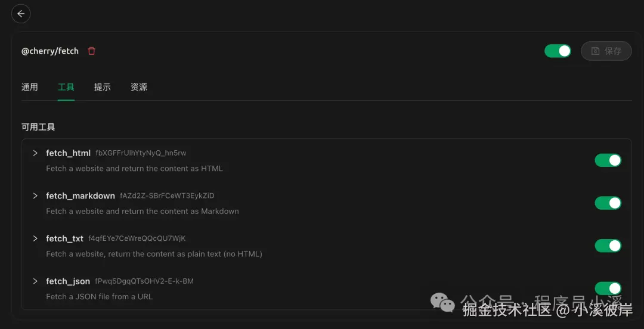The height and width of the screenshot is (329, 644).
Task: Select the 工具 tab
Action: tap(66, 87)
